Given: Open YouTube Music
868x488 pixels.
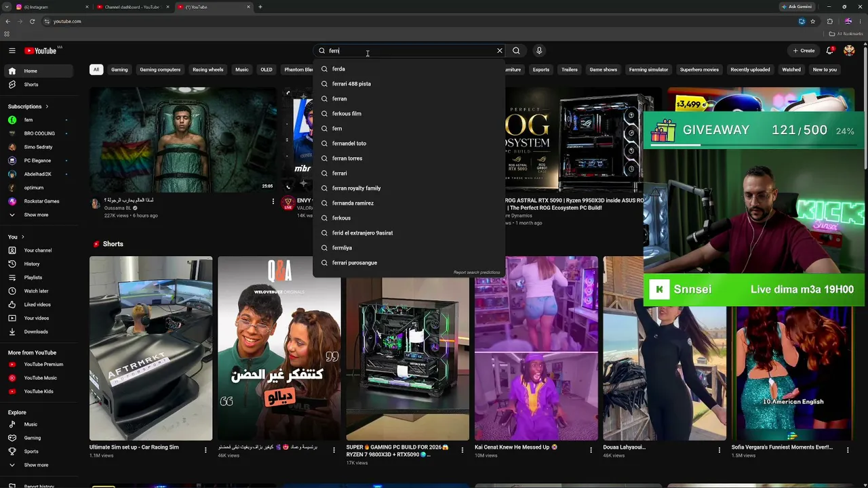Looking at the screenshot, I should pos(39,378).
